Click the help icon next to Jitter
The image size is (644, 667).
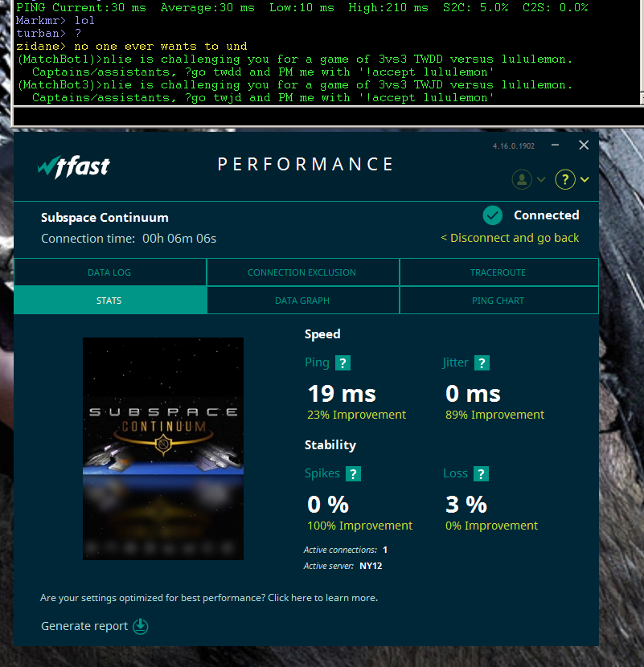tap(482, 363)
